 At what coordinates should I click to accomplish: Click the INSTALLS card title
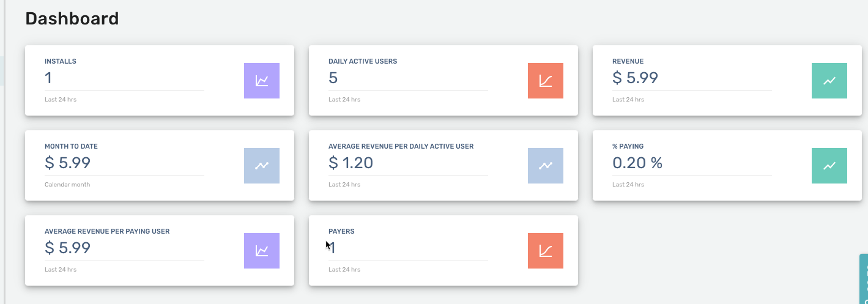click(x=61, y=61)
